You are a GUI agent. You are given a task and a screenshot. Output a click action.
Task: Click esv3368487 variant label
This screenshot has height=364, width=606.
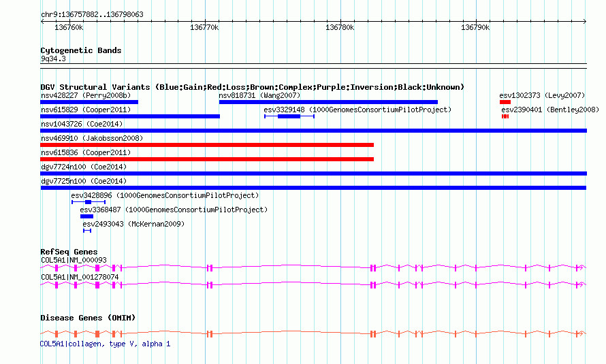(x=174, y=210)
